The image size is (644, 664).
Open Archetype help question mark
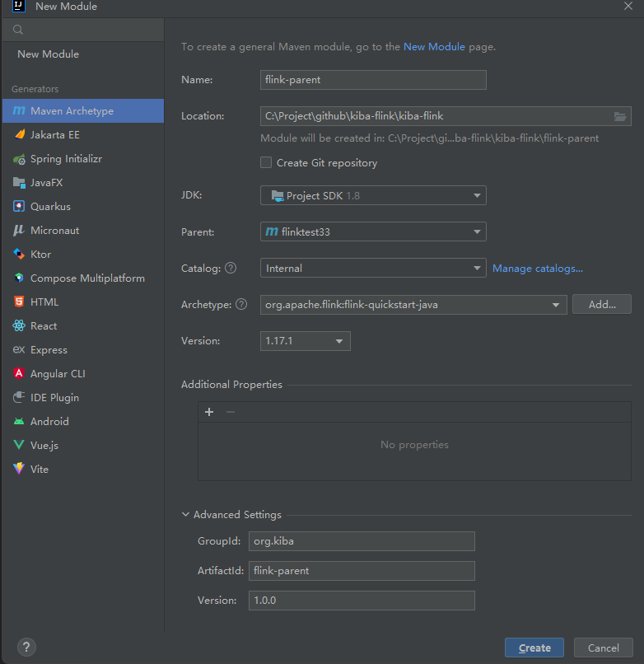(241, 304)
